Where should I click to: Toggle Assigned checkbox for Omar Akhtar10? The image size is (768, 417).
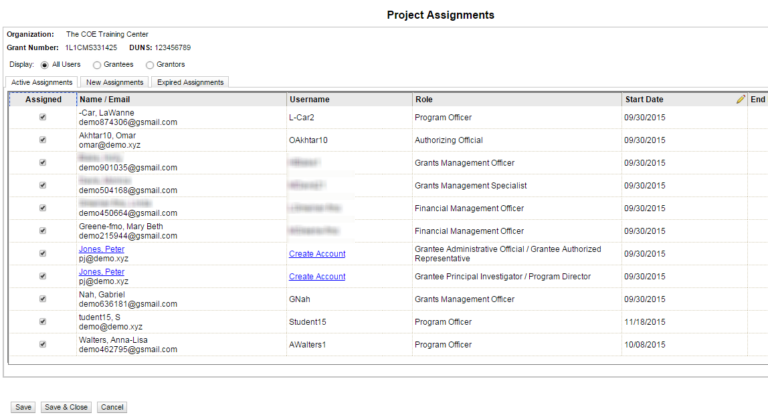[x=42, y=140]
